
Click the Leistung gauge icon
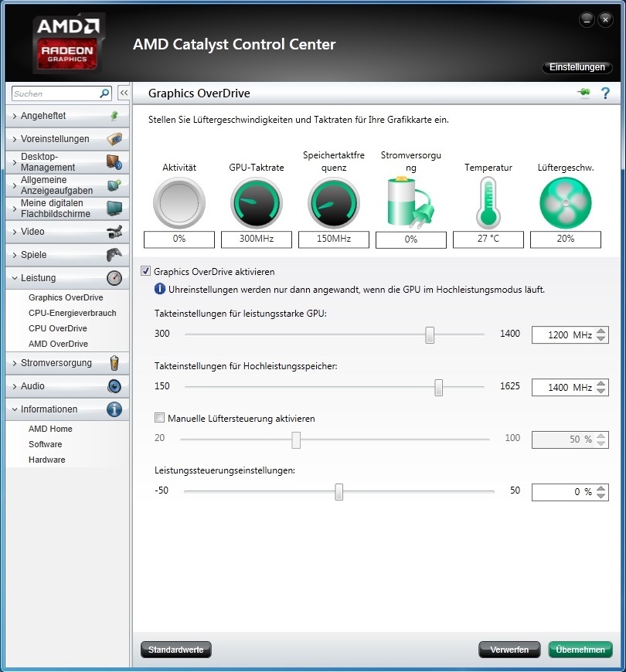tap(114, 278)
